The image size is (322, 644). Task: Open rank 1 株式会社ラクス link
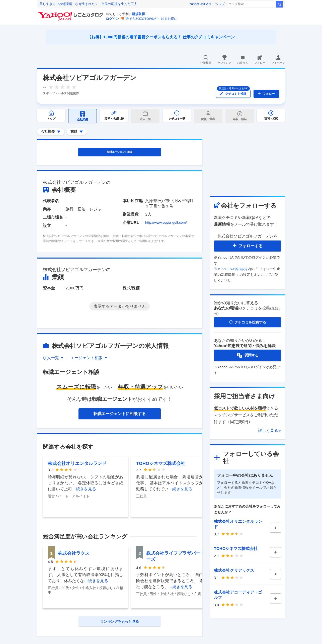(73, 553)
